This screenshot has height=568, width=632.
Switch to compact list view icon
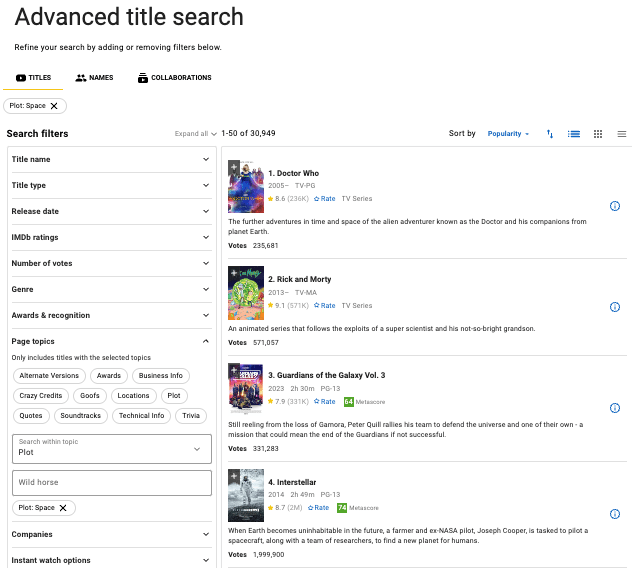click(621, 134)
